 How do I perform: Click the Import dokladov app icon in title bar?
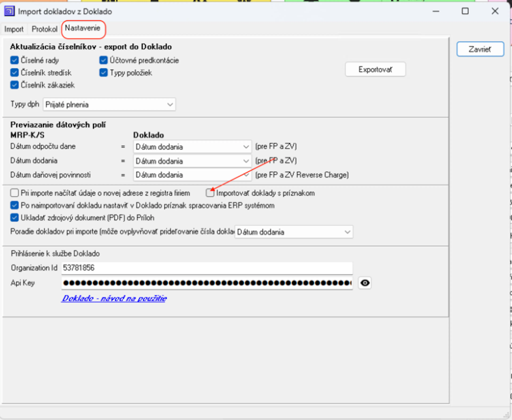(9, 11)
